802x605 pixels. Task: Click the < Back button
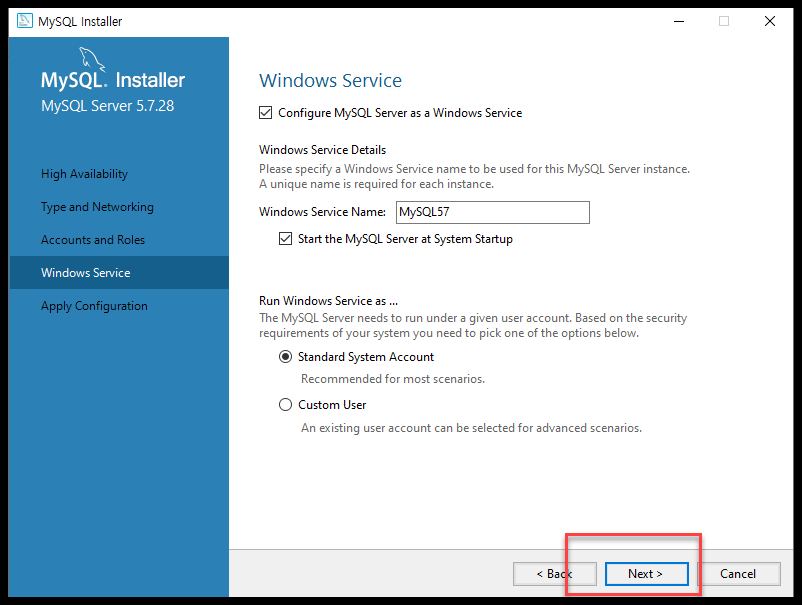point(554,574)
